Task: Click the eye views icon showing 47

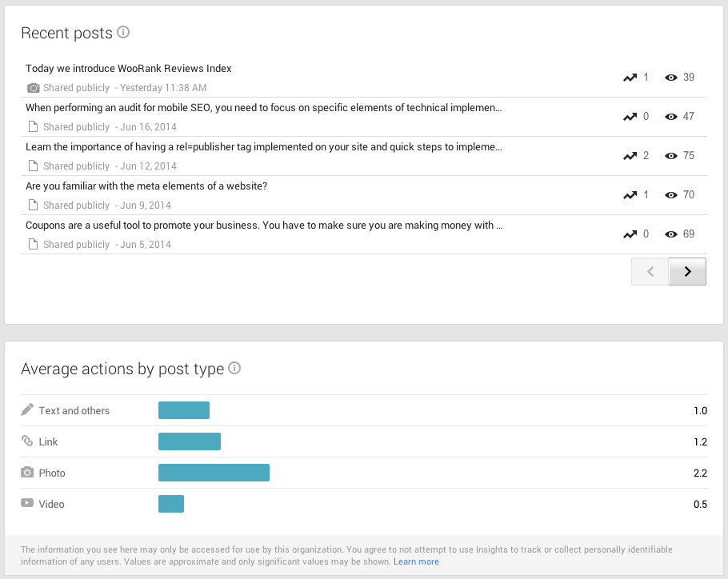Action: [x=670, y=116]
